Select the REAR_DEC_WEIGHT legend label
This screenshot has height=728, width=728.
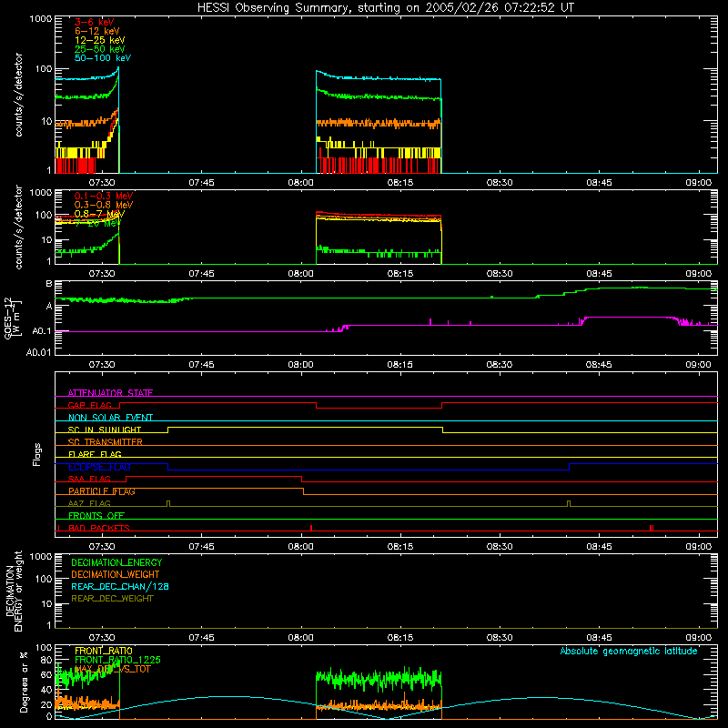(112, 599)
